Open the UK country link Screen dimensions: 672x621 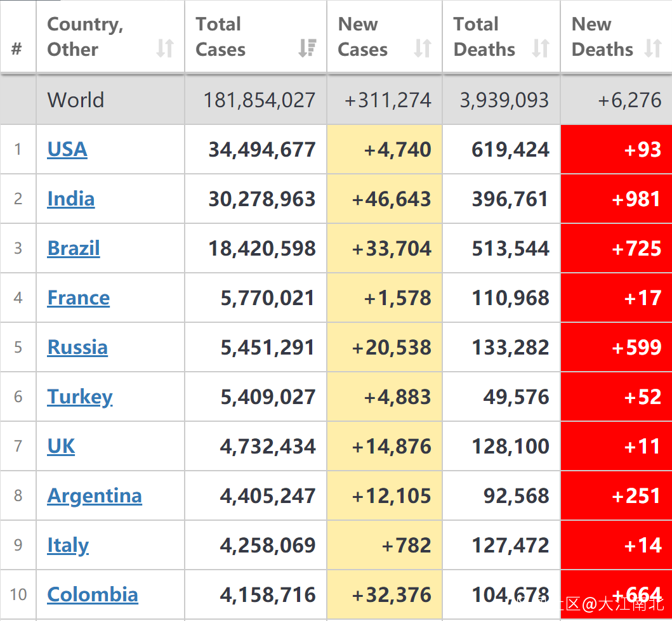(x=61, y=446)
